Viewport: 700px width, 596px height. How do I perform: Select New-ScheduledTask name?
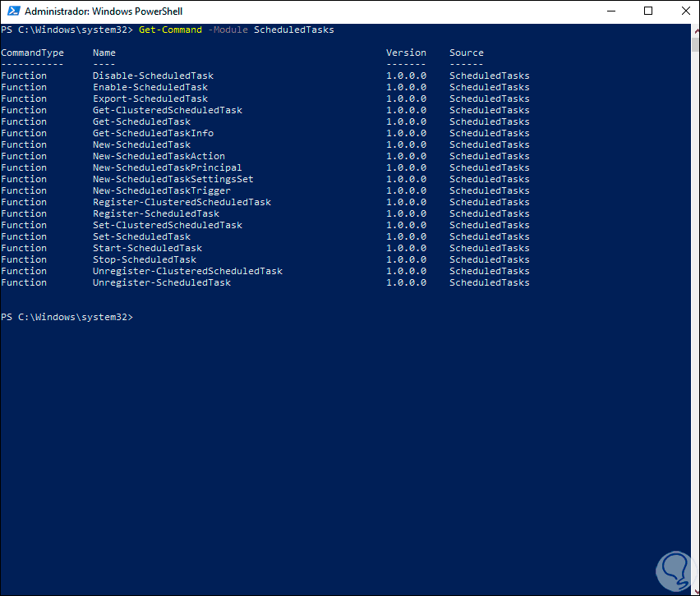tap(141, 145)
